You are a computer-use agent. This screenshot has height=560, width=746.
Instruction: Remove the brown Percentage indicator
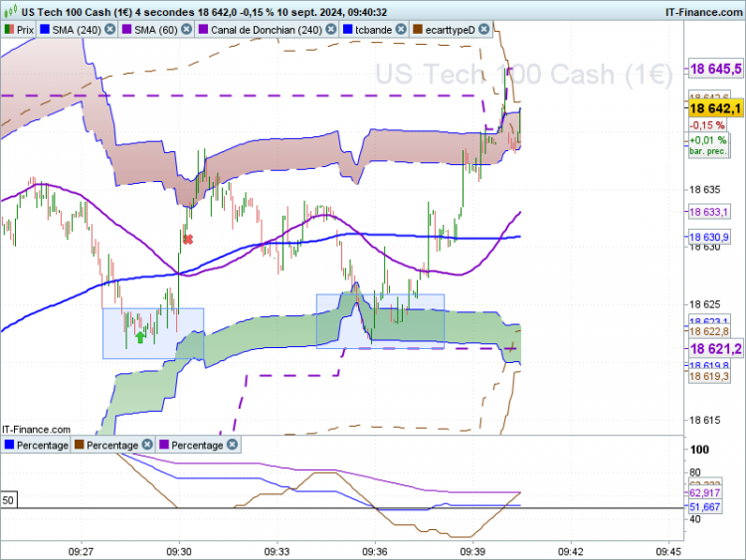point(147,445)
